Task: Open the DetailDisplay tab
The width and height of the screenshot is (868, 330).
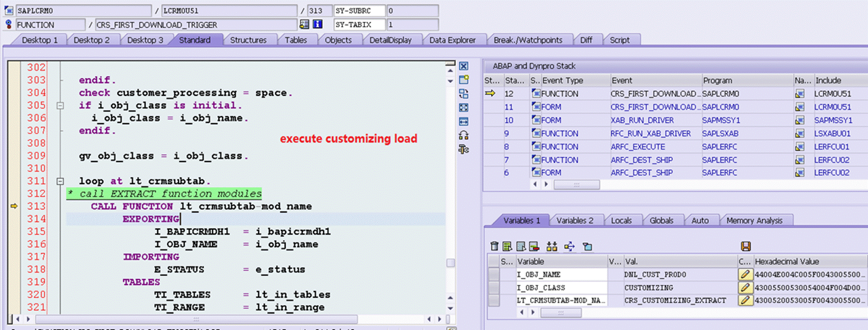Action: coord(390,40)
